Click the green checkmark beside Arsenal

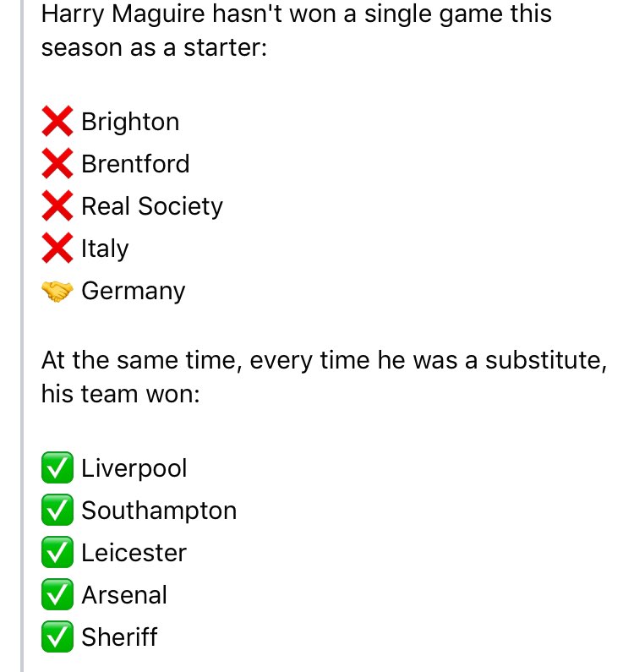click(x=57, y=594)
